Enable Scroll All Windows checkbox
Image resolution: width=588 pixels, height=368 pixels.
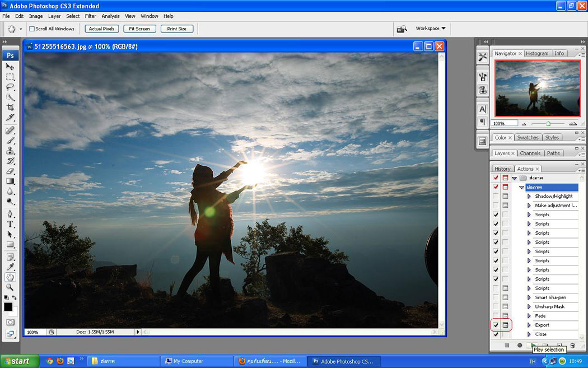coord(32,29)
